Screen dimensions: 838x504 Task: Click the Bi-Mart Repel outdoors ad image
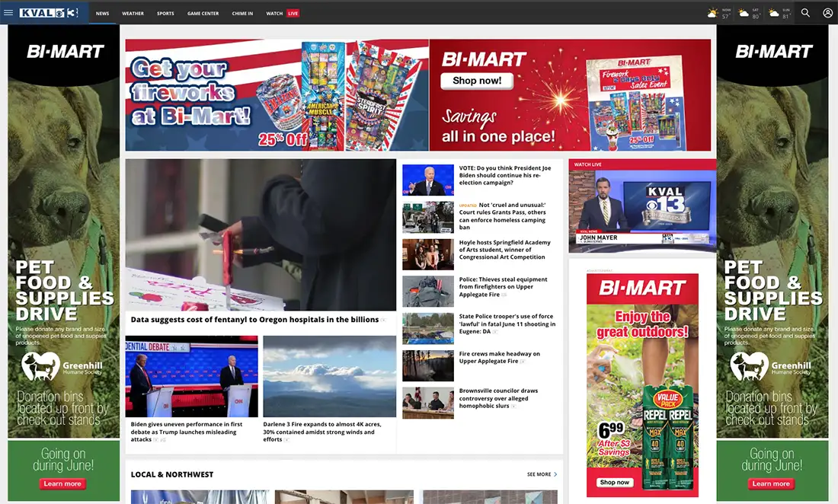(642, 385)
